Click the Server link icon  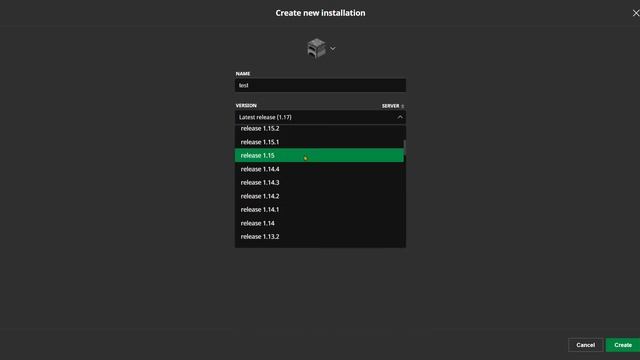(402, 106)
